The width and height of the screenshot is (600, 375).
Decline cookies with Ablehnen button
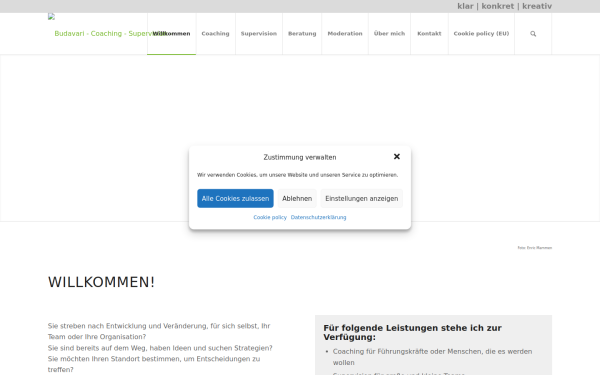(x=297, y=198)
